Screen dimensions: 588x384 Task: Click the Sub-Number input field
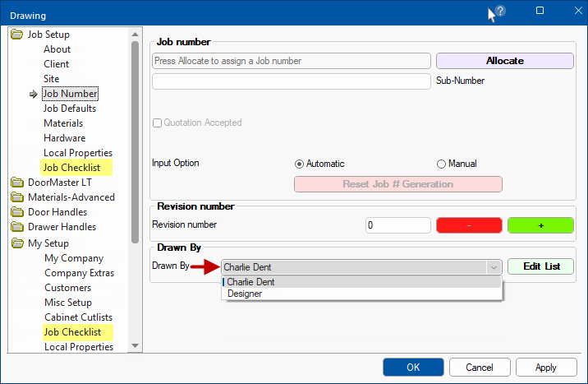[x=292, y=81]
